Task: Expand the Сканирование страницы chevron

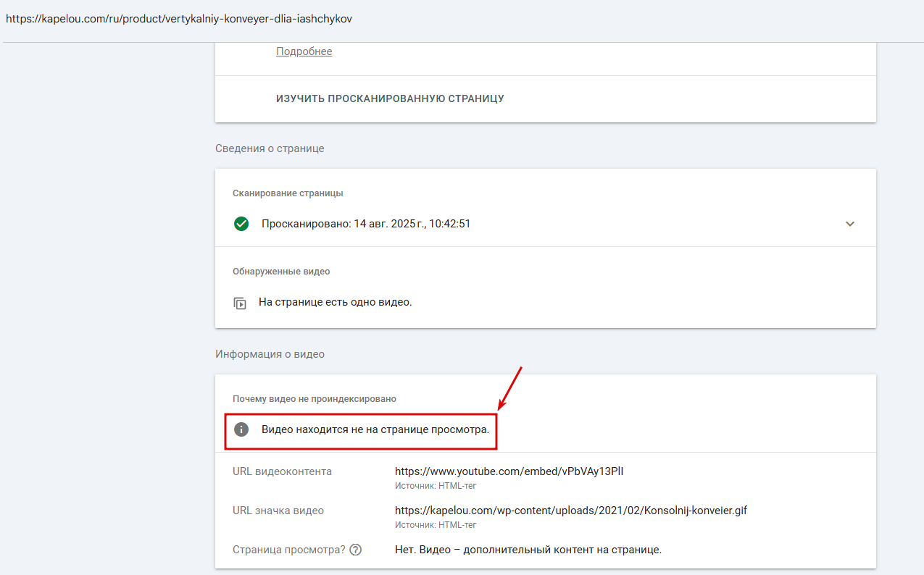Action: 850,224
